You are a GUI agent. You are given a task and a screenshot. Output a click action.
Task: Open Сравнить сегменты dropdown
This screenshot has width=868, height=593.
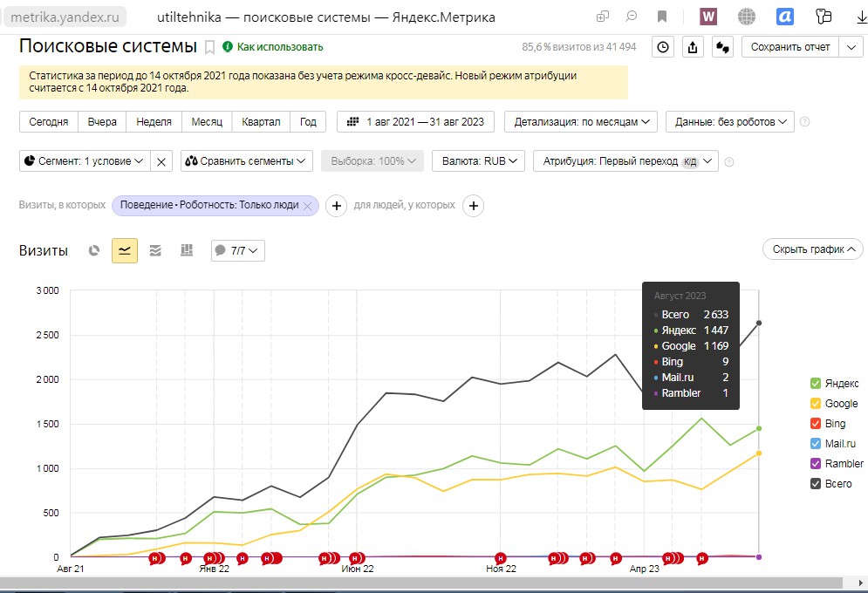246,161
